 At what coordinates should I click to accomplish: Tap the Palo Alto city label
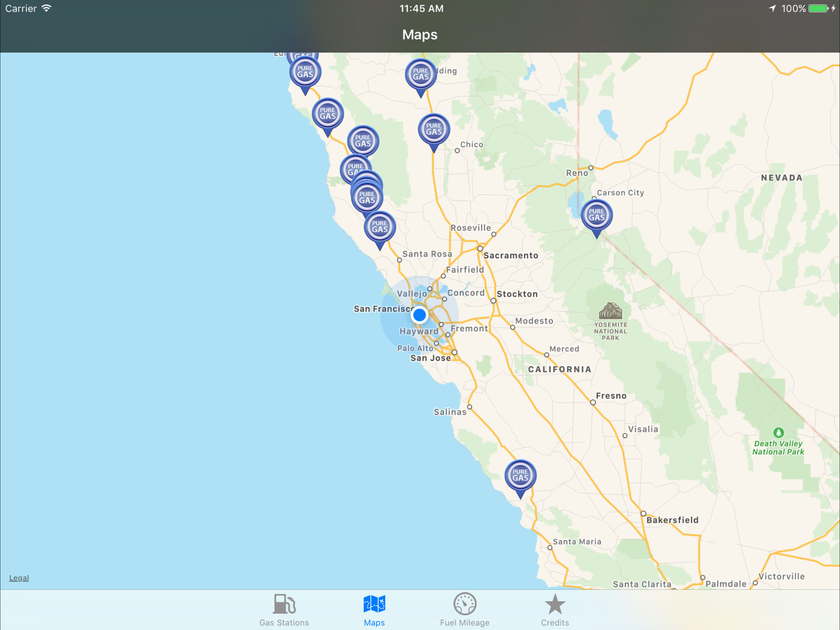pos(415,349)
